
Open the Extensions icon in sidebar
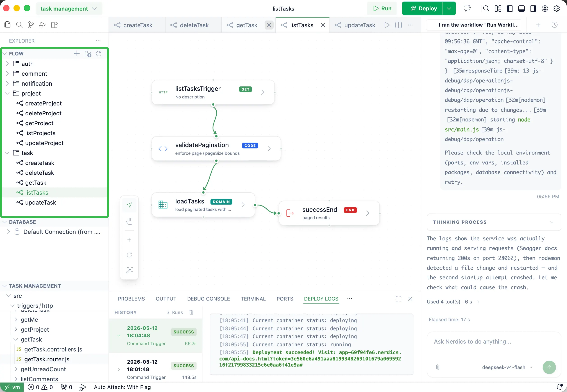54,25
